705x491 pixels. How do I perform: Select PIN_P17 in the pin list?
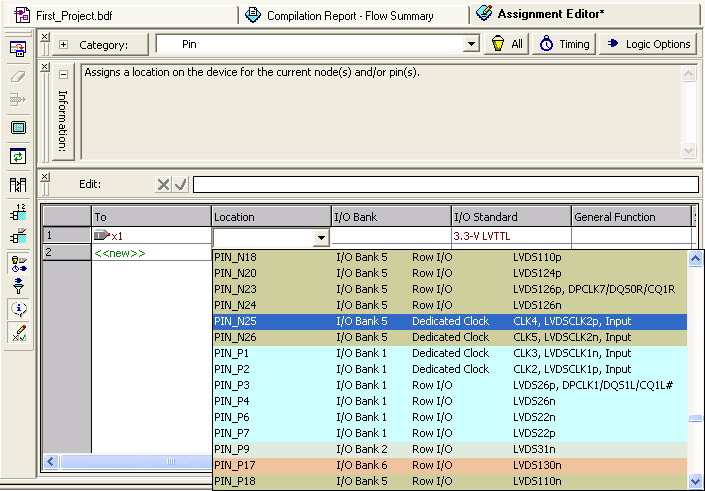click(236, 465)
